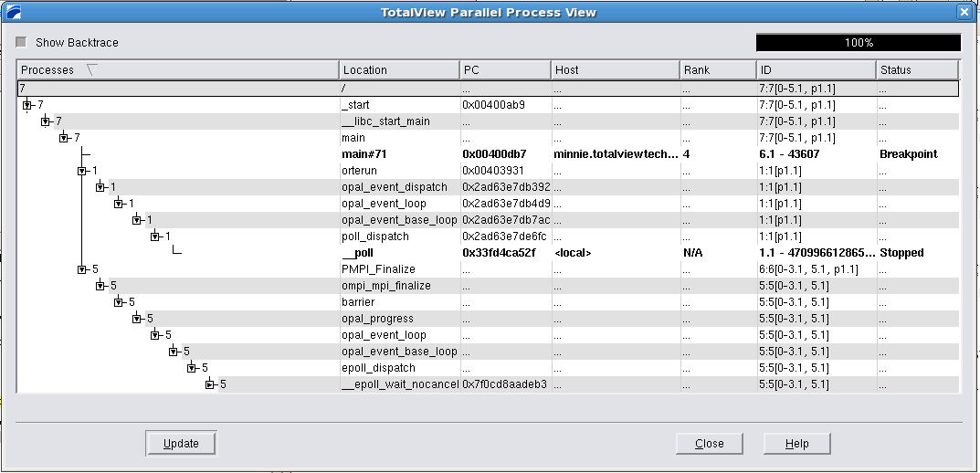
Task: Open Help for this dialog
Action: [797, 444]
